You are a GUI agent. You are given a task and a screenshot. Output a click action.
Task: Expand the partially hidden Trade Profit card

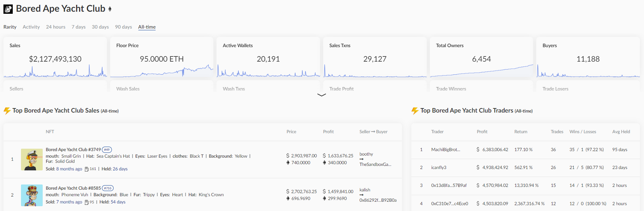[375, 86]
